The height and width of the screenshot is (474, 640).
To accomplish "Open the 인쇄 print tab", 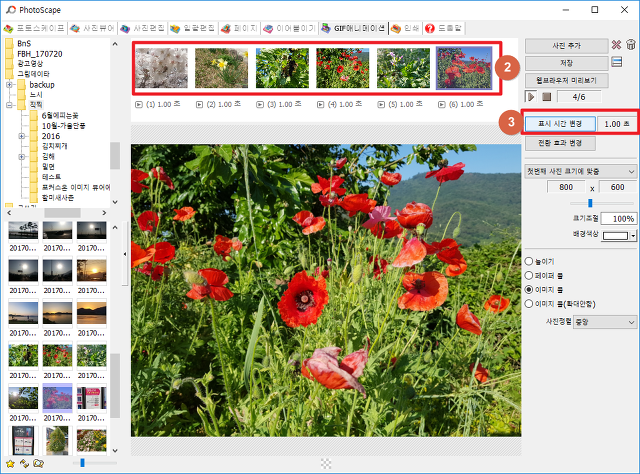I will tap(405, 28).
